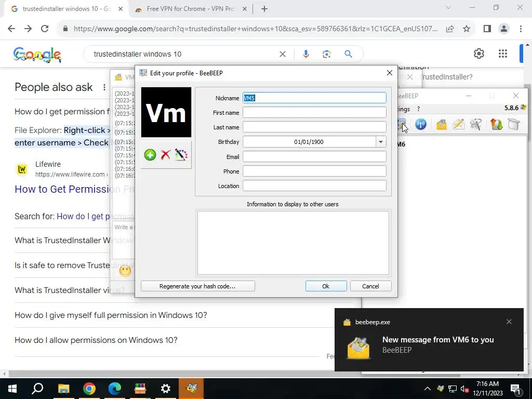The image size is (532, 399).
Task: Open the Windows notification center
Action: [516, 389]
